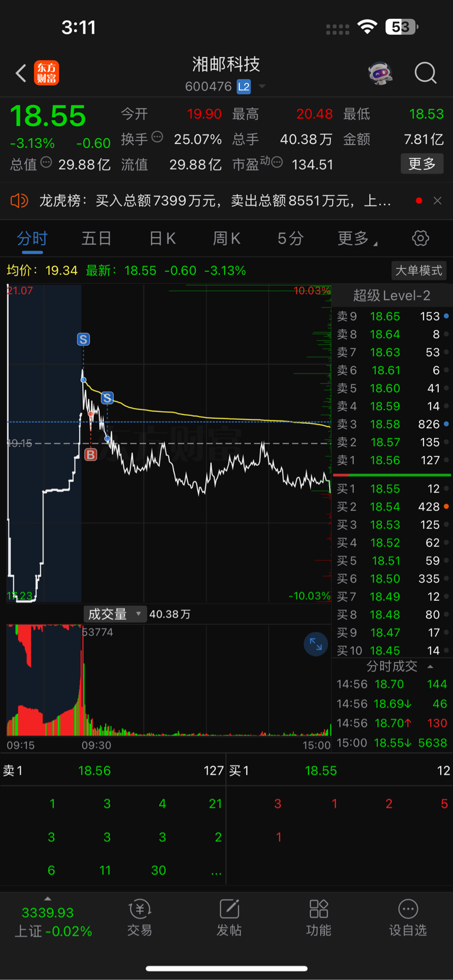Tap the expand chart fullscreen icon
Image resolution: width=453 pixels, height=980 pixels.
tap(316, 644)
